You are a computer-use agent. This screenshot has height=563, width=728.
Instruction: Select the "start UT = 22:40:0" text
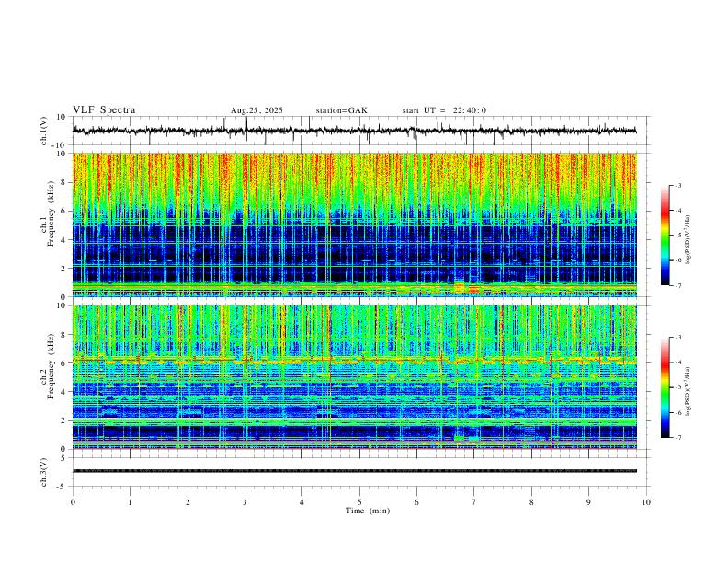point(444,110)
